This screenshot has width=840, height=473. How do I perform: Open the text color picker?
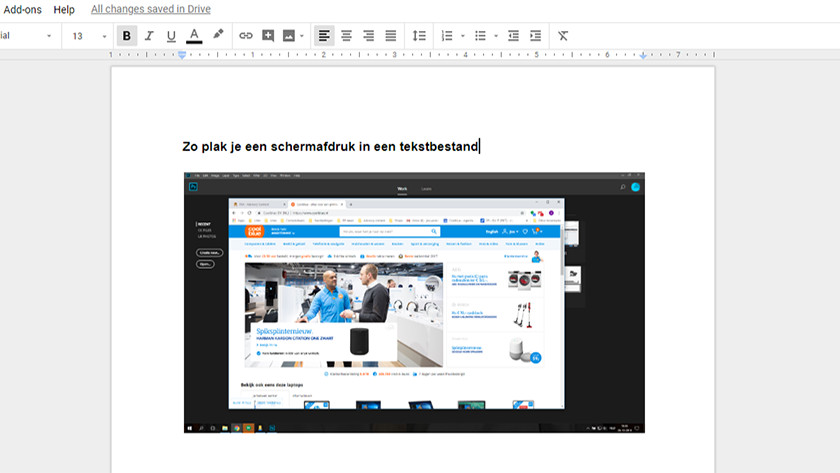194,36
